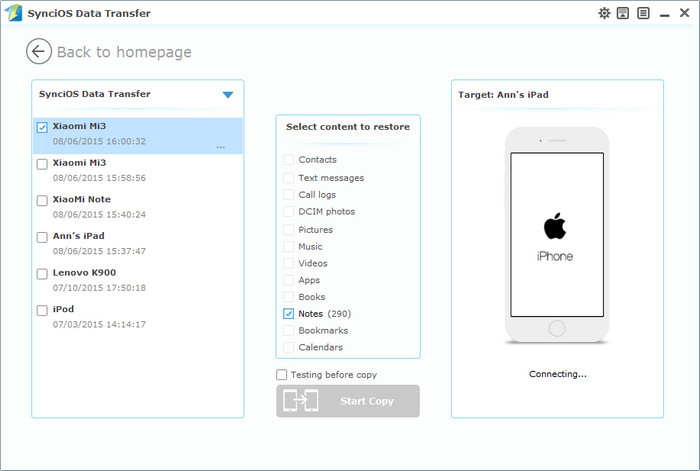700x471 pixels.
Task: Enable Testing before copy checkbox
Action: pos(282,375)
